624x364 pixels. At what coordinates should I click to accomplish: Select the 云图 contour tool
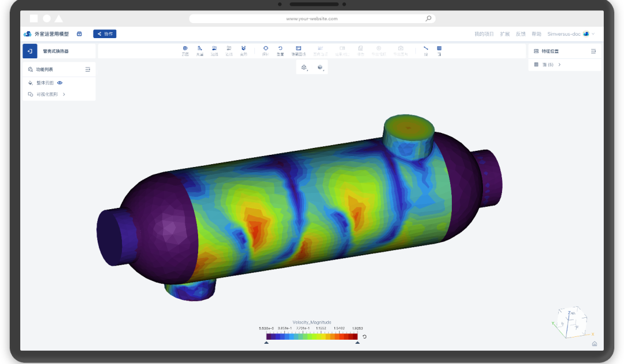tap(185, 50)
